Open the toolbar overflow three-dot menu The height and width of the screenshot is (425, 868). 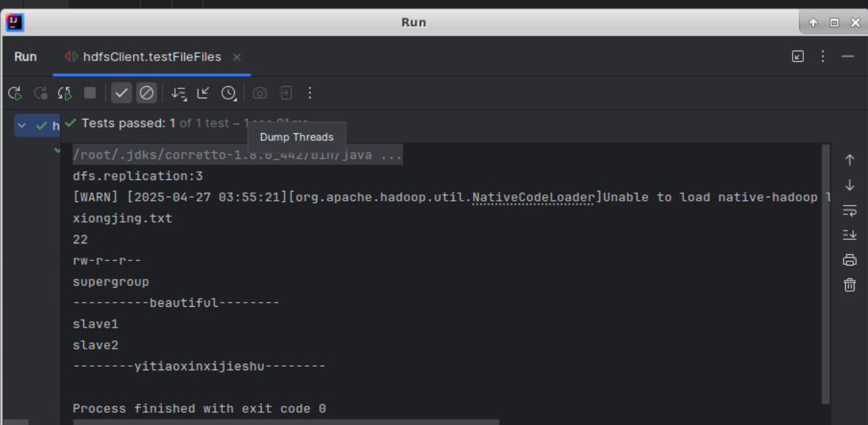pos(309,93)
